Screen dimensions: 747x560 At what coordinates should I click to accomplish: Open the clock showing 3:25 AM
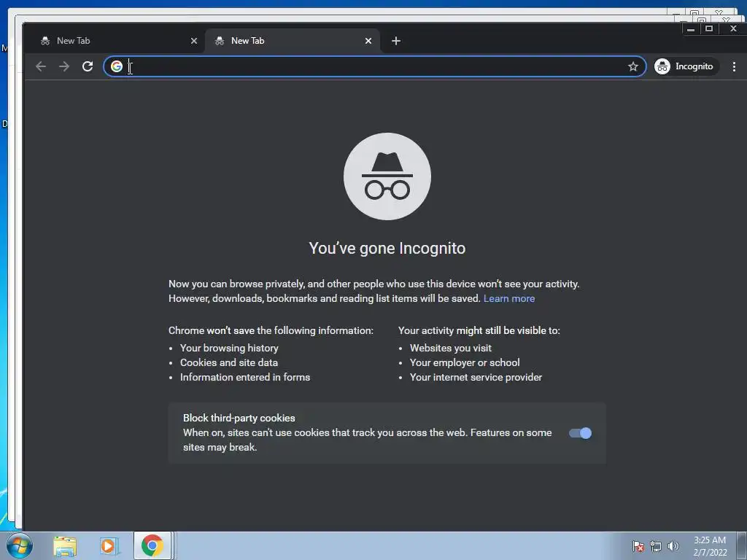coord(710,546)
